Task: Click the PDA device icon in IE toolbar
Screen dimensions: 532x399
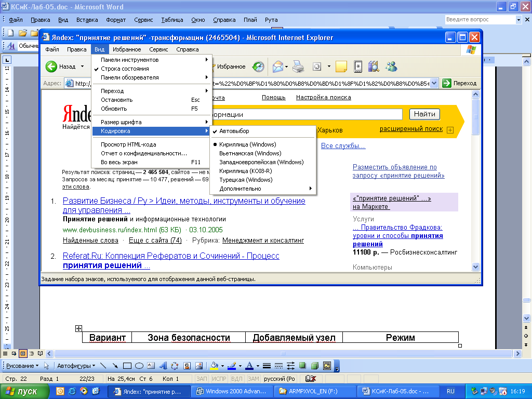Action: pyautogui.click(x=358, y=66)
